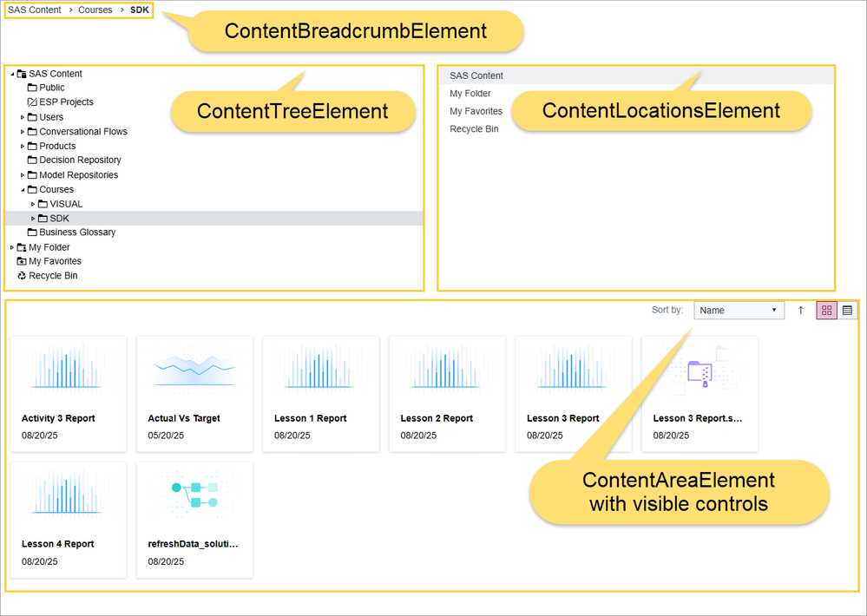Open refreshData_soluti… flow thumbnail
The image size is (867, 616).
coord(194,495)
